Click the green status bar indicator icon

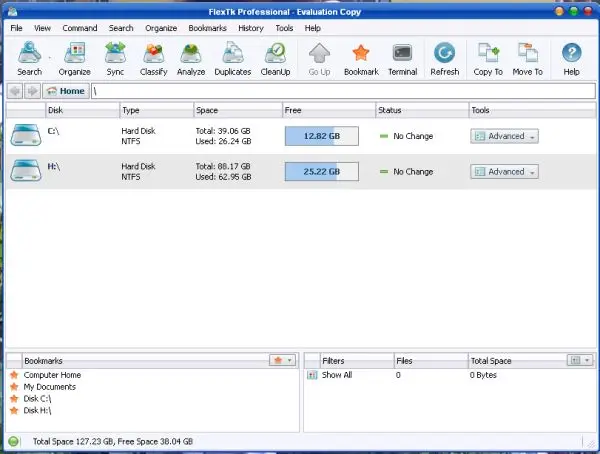tap(13, 441)
